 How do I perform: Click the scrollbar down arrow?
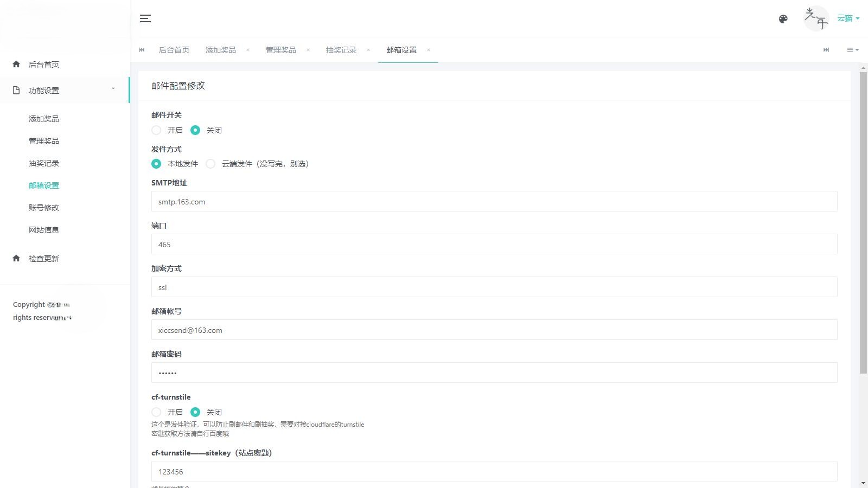coord(864,483)
